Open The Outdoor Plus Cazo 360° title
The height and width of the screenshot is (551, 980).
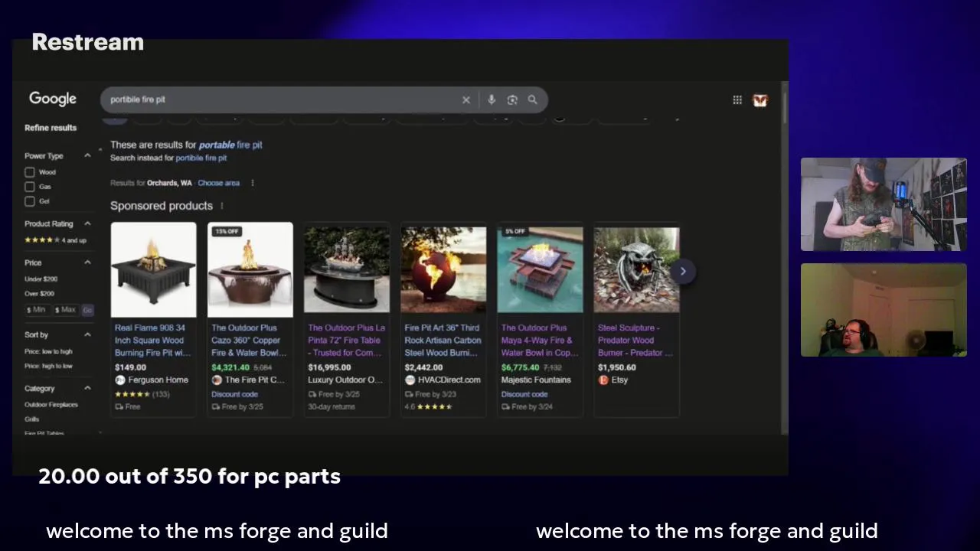pos(247,341)
